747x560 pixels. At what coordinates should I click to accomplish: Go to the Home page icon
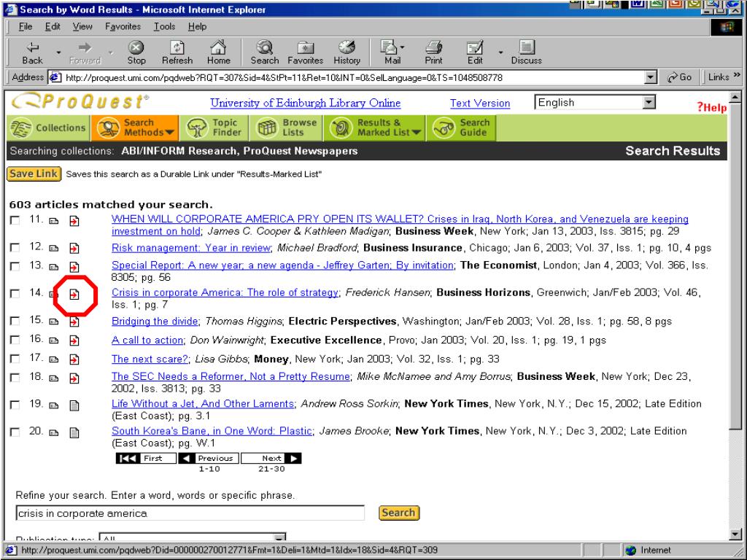pyautogui.click(x=219, y=52)
